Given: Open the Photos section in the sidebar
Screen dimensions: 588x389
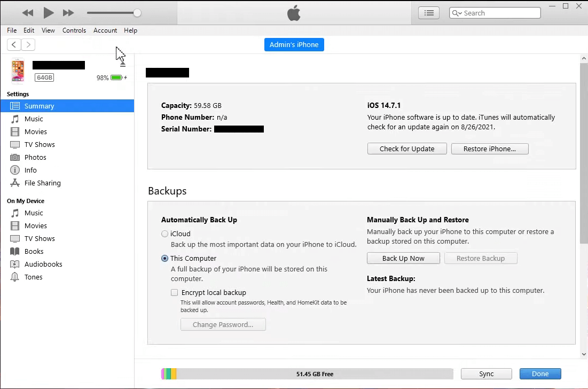Looking at the screenshot, I should (34, 157).
